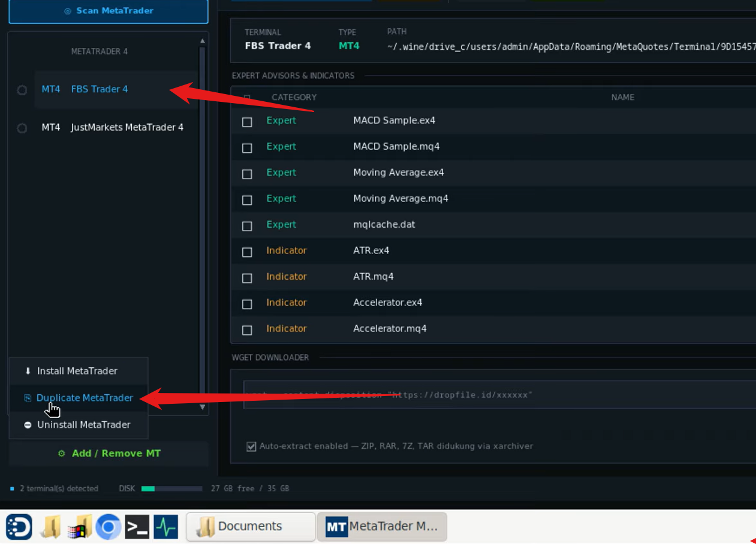
Task: Choose Install MetaTrader from the menu
Action: [79, 371]
